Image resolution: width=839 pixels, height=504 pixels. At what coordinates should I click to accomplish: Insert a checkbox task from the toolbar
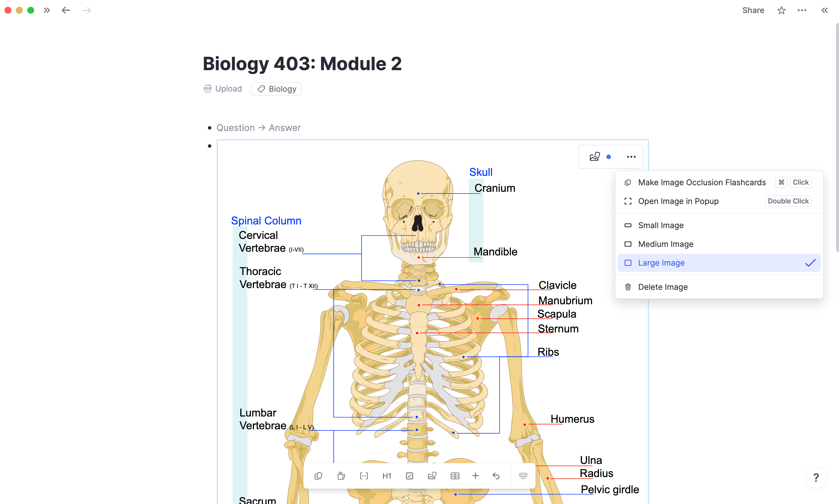pyautogui.click(x=409, y=476)
